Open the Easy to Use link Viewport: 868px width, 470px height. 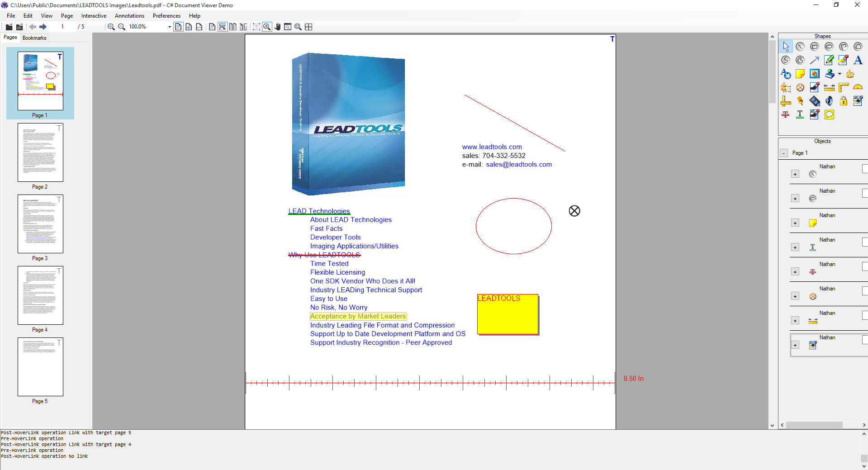pyautogui.click(x=328, y=299)
